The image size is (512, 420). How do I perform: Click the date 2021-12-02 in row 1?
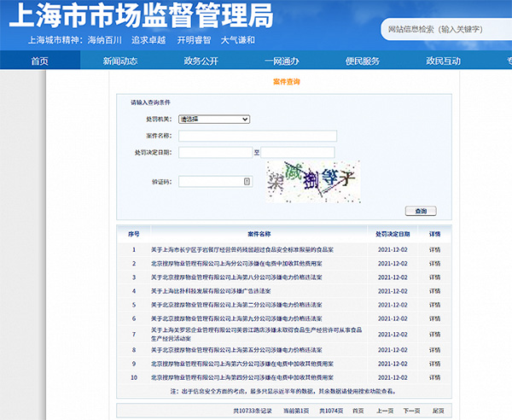coord(393,250)
